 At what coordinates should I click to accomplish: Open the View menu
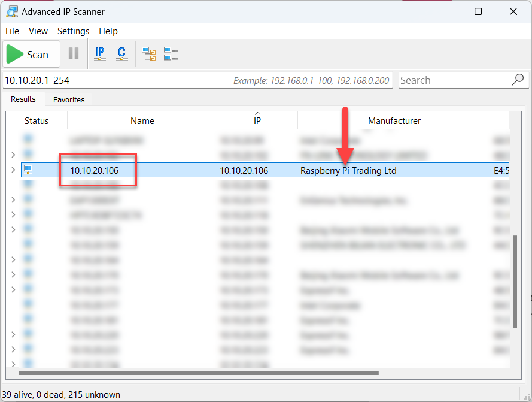pyautogui.click(x=38, y=31)
